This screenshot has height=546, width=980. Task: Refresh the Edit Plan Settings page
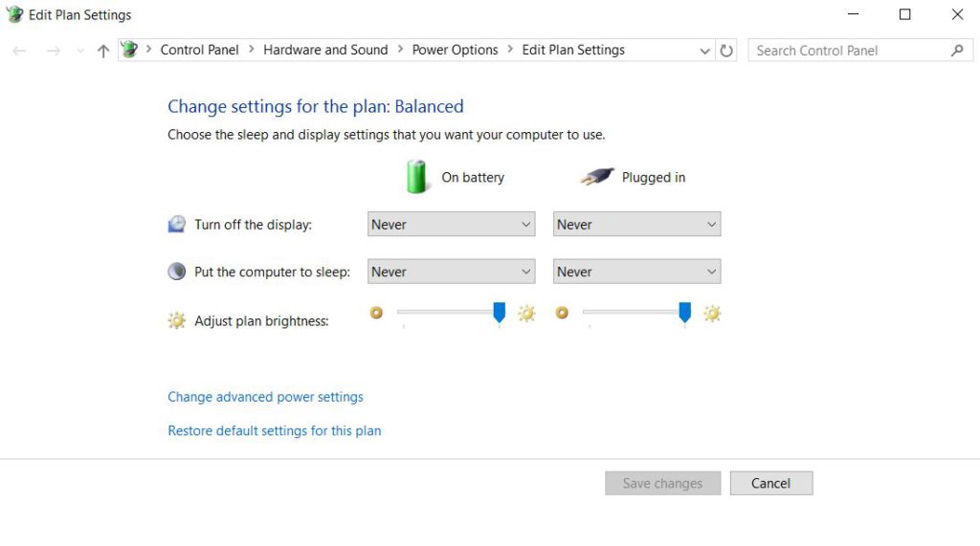click(x=727, y=51)
